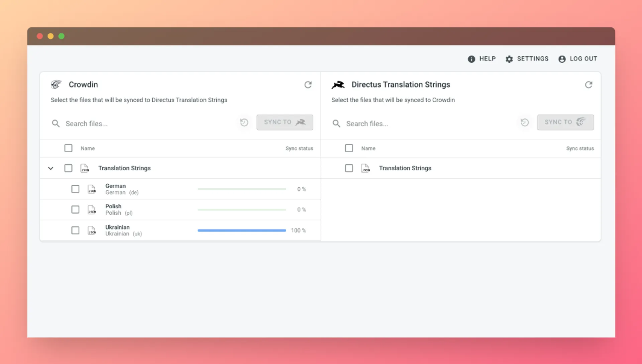Select all files in Directus panel header
Image resolution: width=642 pixels, height=364 pixels.
pos(349,148)
